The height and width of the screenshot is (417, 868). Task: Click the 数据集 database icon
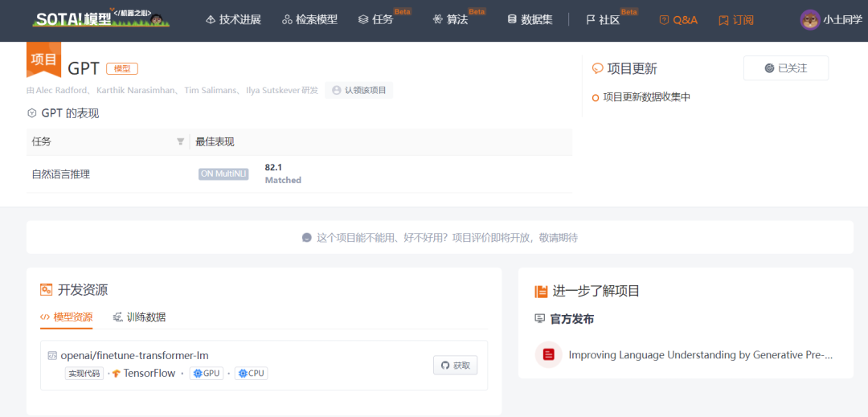[x=512, y=20]
